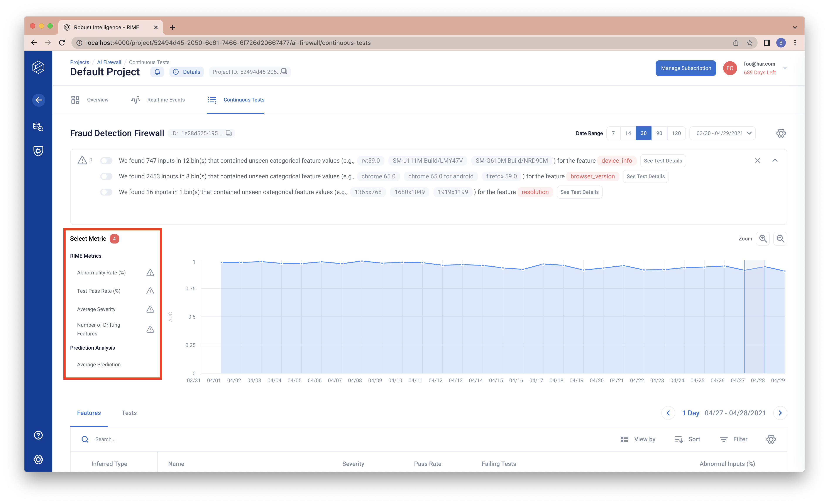Viewport: 829px width, 504px height.
Task: Open browser tab list chevron
Action: pyautogui.click(x=795, y=27)
